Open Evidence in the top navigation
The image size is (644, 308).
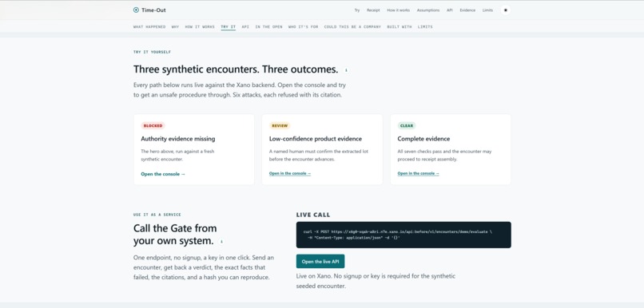click(x=467, y=10)
